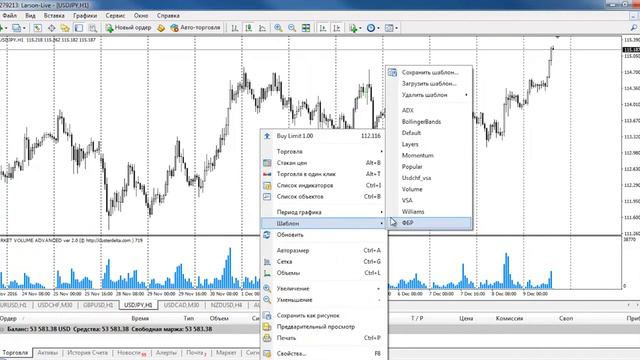This screenshot has height=360, width=640.
Task: Open the Navigator panel icon
Action: point(65,28)
